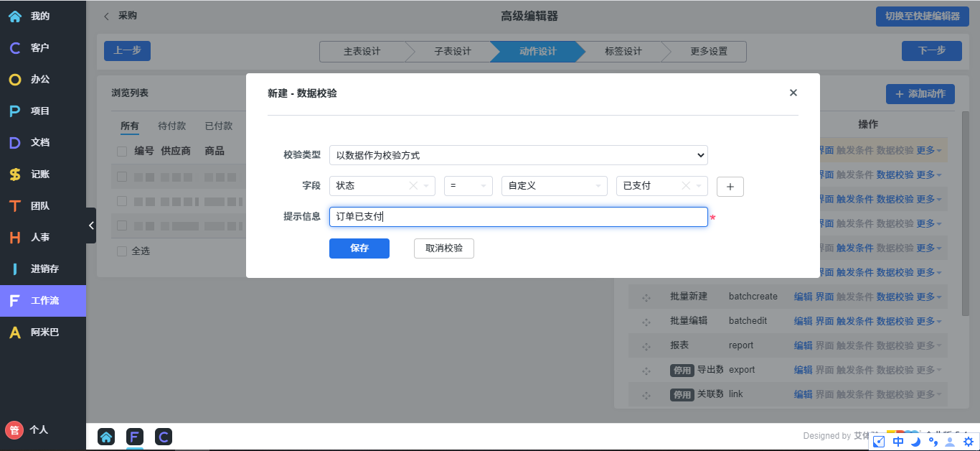Switch to the 主表设计 step tab
The height and width of the screenshot is (451, 980).
click(x=362, y=52)
